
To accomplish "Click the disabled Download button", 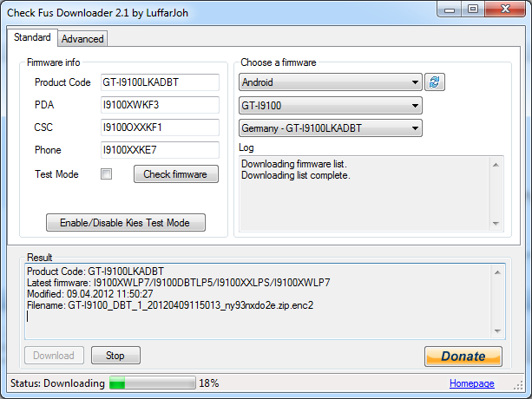I will (54, 356).
